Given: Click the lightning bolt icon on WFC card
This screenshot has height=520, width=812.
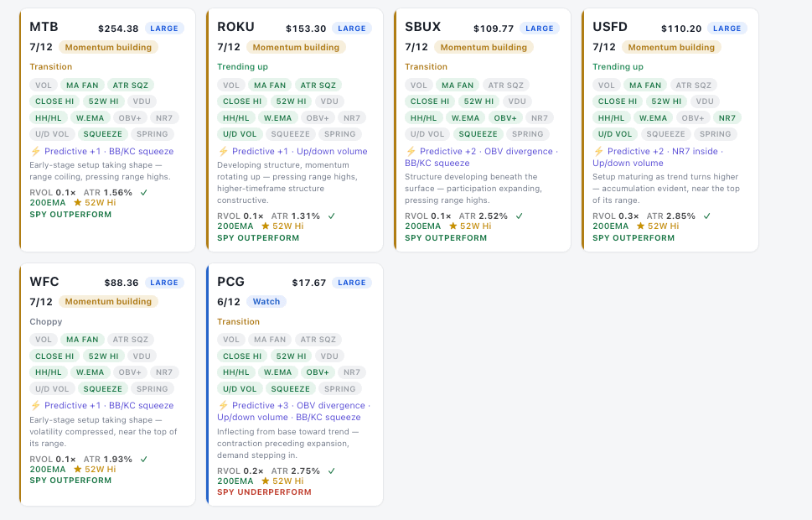Looking at the screenshot, I should coord(35,405).
